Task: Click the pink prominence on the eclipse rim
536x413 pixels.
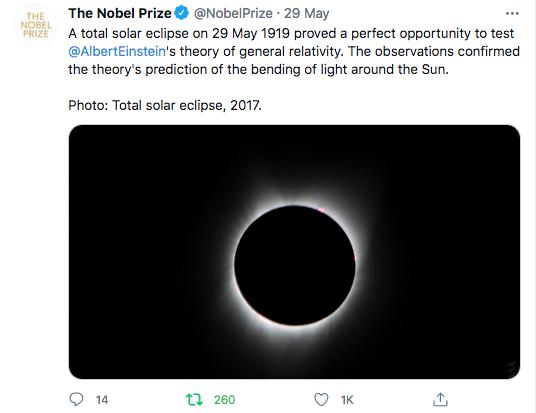Action: 322,210
